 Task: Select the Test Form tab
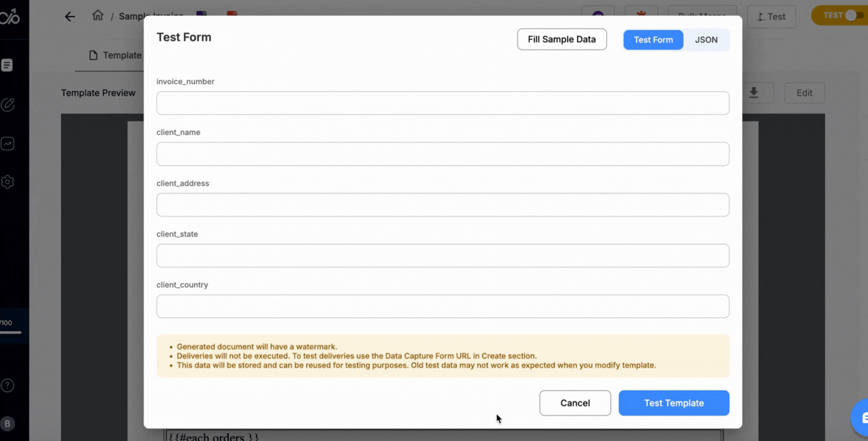(653, 40)
